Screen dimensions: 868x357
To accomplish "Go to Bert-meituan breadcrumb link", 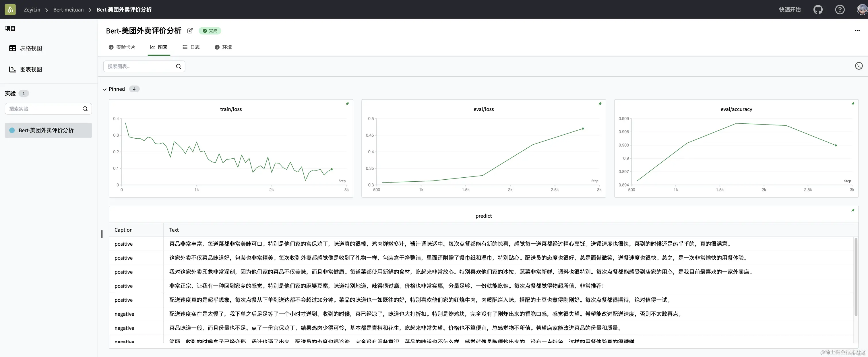I will point(68,10).
